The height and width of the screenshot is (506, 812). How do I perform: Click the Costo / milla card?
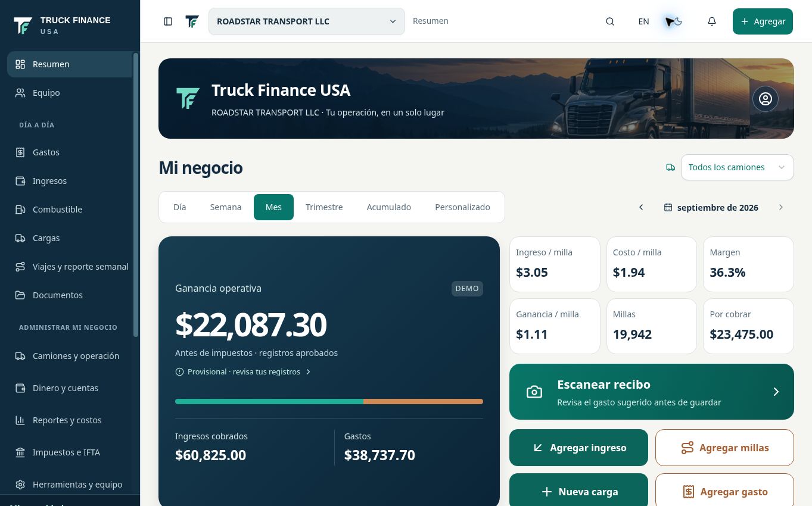(x=652, y=264)
